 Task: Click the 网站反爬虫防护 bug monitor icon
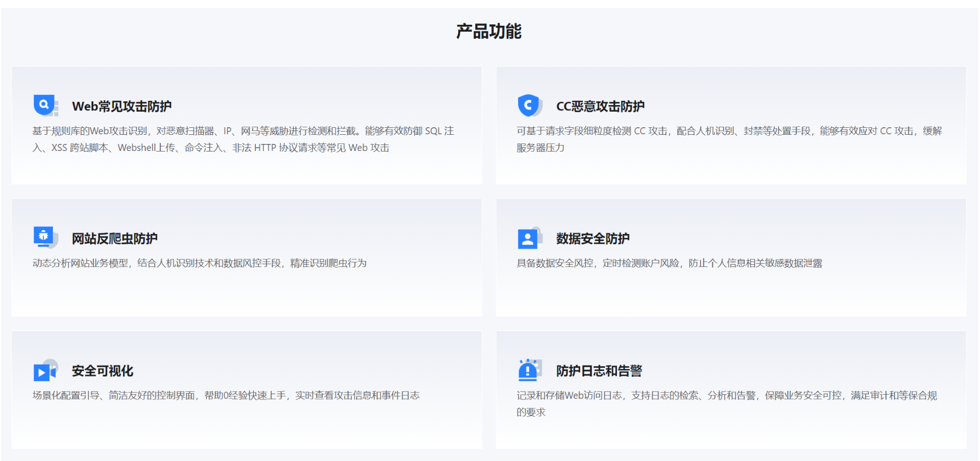coord(45,237)
